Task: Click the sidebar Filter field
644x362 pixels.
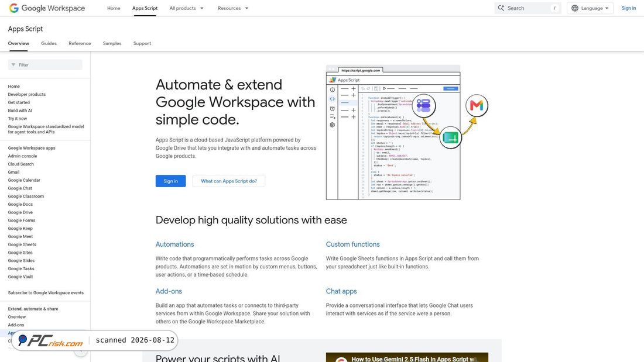Action: tap(45, 65)
